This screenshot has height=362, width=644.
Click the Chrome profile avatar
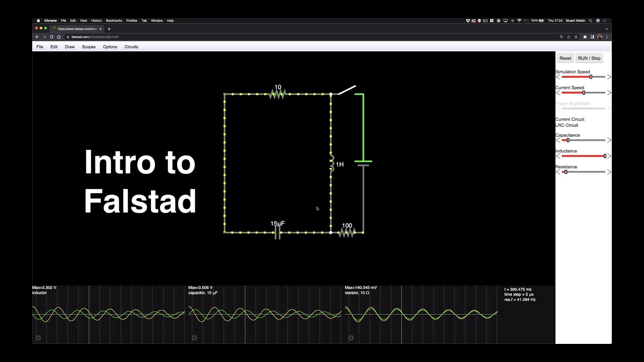coord(600,37)
